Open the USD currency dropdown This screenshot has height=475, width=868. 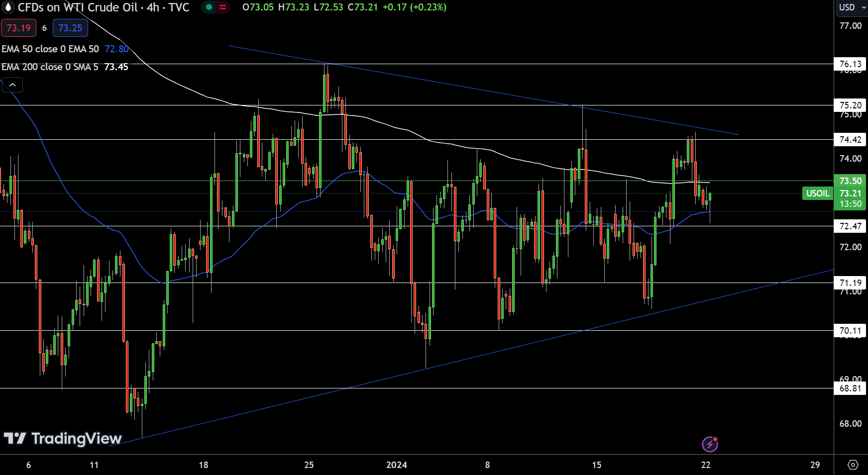click(852, 7)
